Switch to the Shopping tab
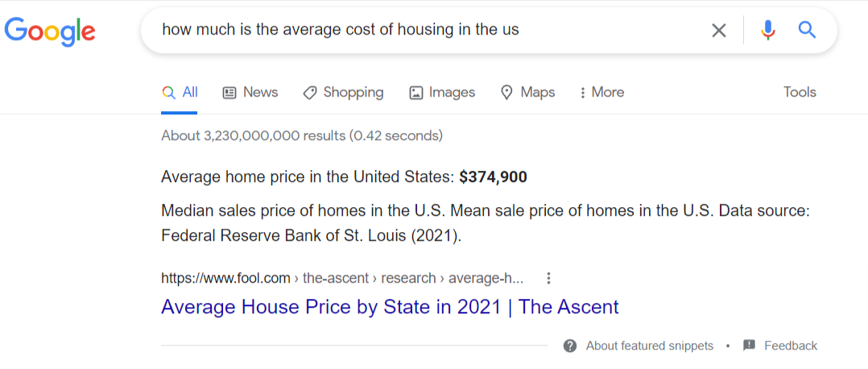This screenshot has width=868, height=369. (343, 93)
